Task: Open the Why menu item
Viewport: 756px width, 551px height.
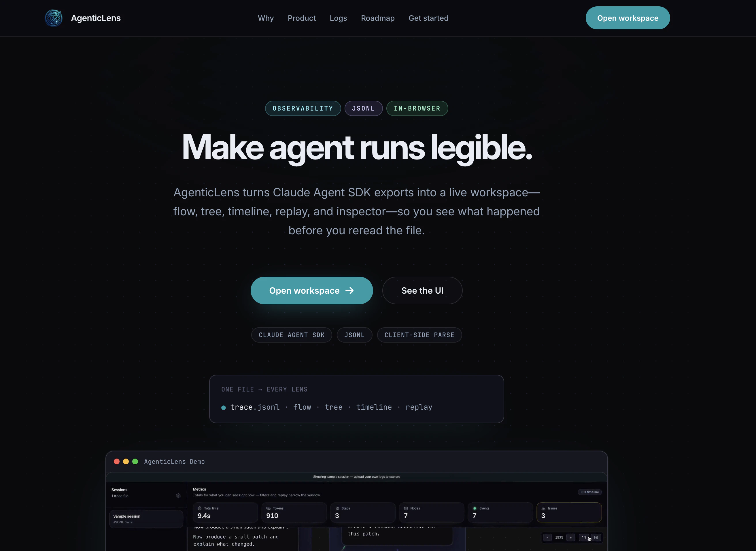Action: point(266,18)
